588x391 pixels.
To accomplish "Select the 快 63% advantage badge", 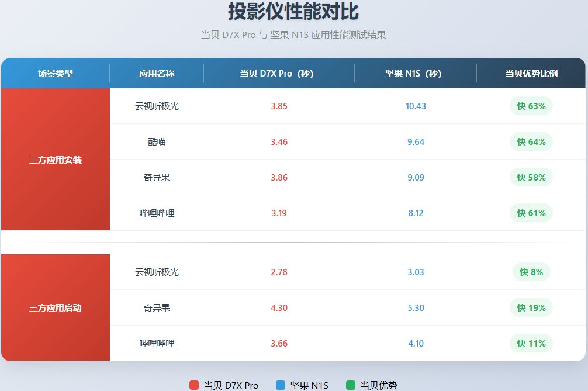I will tap(531, 106).
